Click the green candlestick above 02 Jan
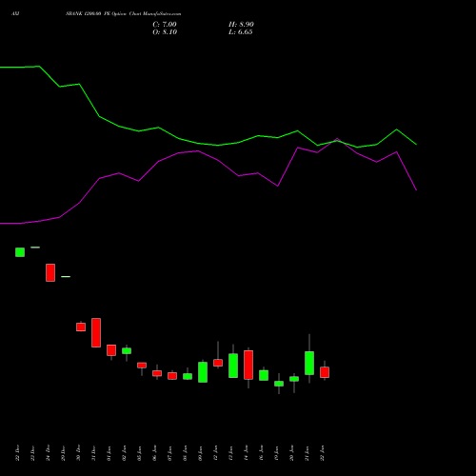The width and height of the screenshot is (476, 476). click(x=127, y=351)
